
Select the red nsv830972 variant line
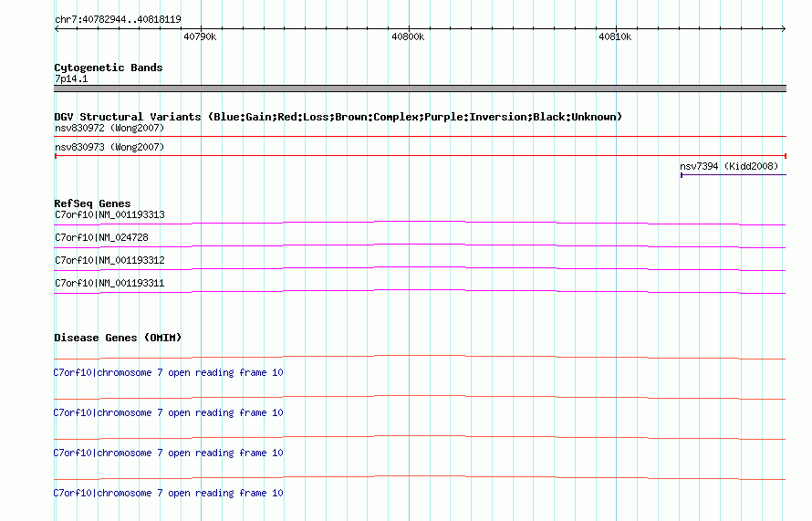[x=420, y=136]
